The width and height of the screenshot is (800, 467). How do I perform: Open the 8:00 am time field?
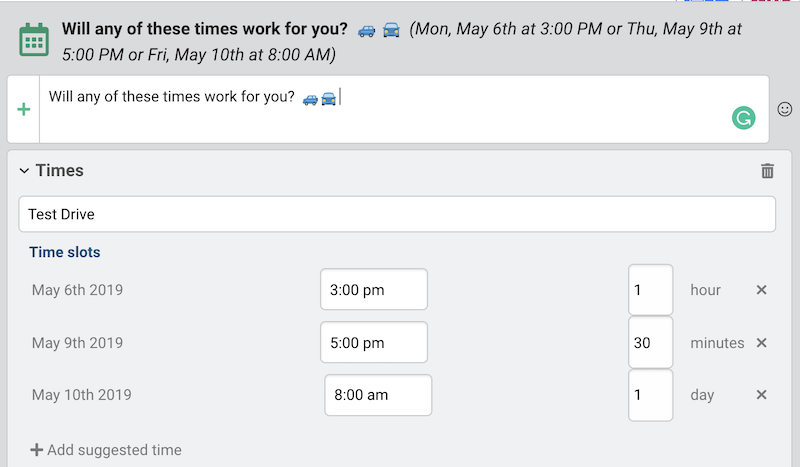click(x=378, y=395)
